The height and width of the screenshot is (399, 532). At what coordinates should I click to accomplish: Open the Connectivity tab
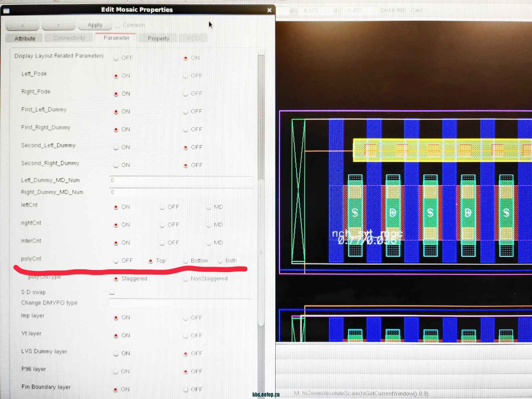pos(69,39)
